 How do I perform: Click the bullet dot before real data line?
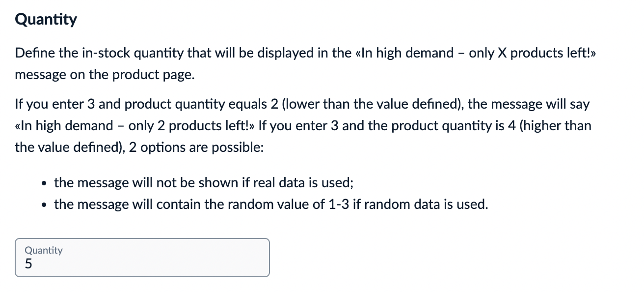point(45,184)
